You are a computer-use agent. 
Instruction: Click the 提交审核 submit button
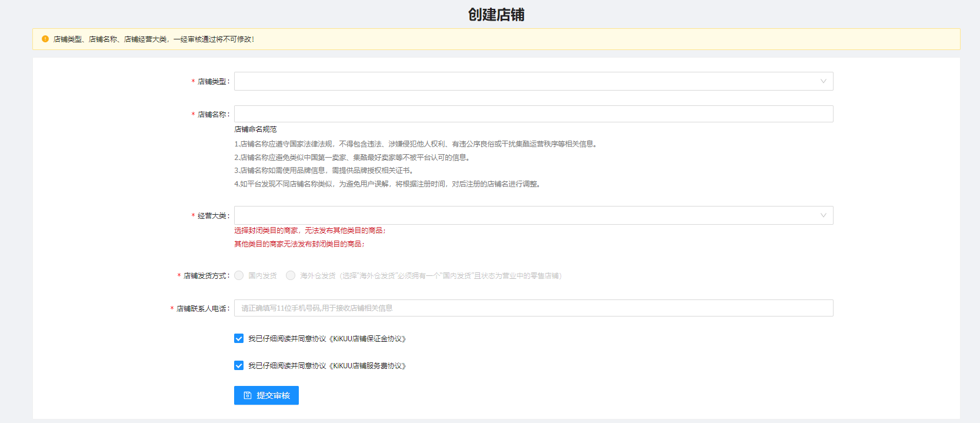(x=266, y=395)
